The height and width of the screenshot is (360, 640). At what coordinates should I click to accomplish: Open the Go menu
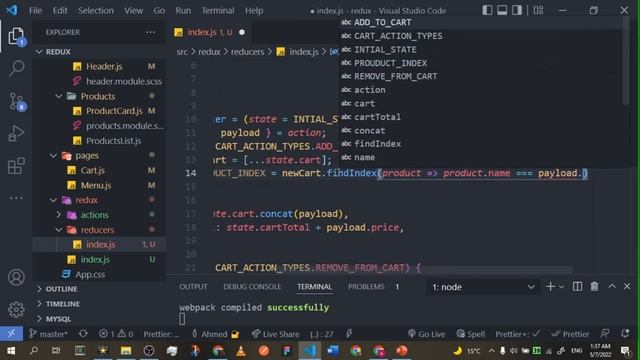[159, 11]
